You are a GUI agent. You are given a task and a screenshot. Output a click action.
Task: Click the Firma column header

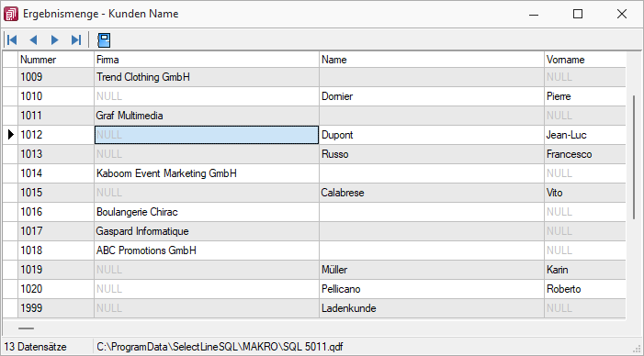tap(207, 60)
